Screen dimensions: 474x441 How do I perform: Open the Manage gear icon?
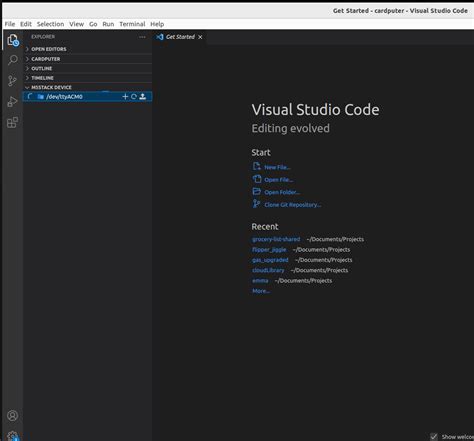(x=13, y=436)
